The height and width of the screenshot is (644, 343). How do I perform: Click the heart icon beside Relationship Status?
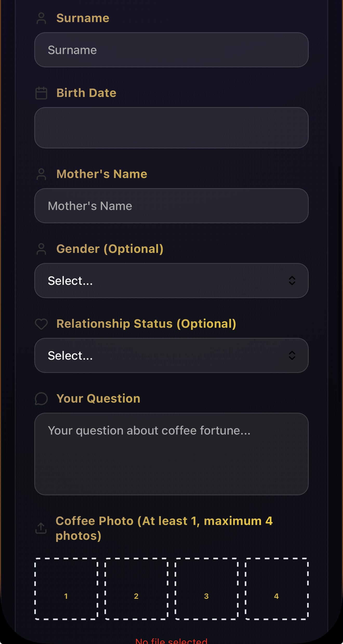[41, 324]
